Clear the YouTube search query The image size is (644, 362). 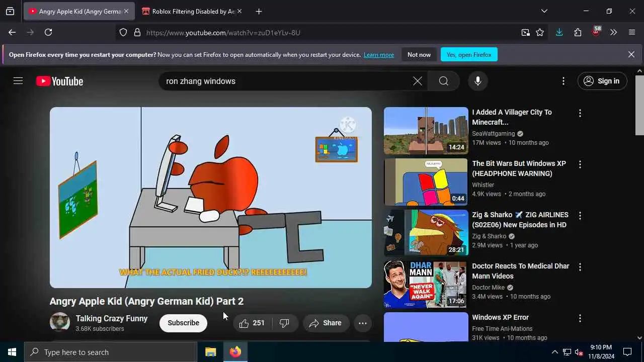417,81
